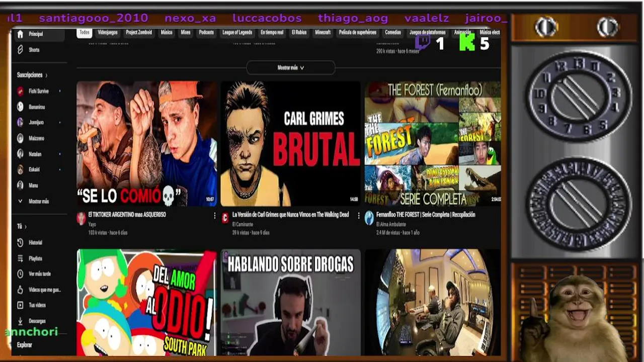Select the Juegos de plataformas chip
Image resolution: width=644 pixels, height=362 pixels.
click(x=426, y=32)
